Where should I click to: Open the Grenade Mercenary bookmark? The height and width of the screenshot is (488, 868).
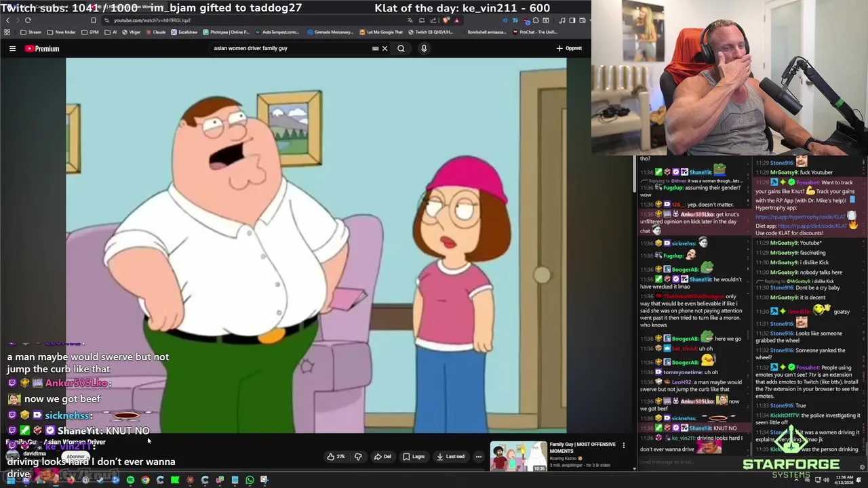pos(330,32)
